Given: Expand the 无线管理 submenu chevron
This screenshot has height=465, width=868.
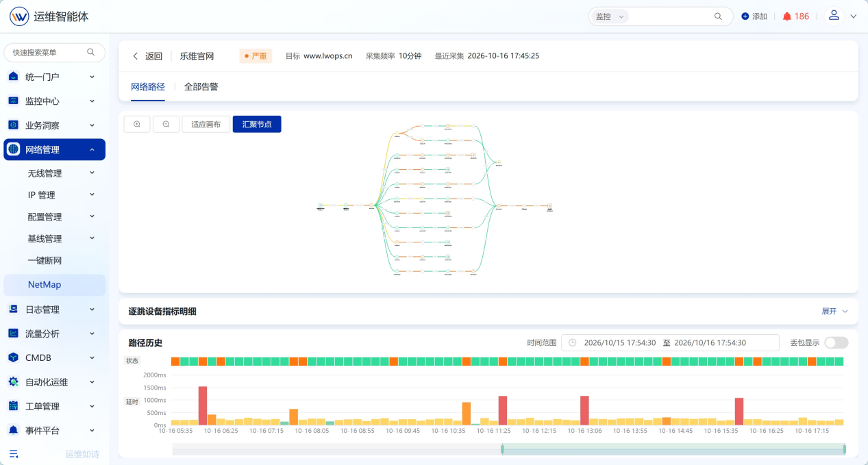Looking at the screenshot, I should tap(92, 173).
